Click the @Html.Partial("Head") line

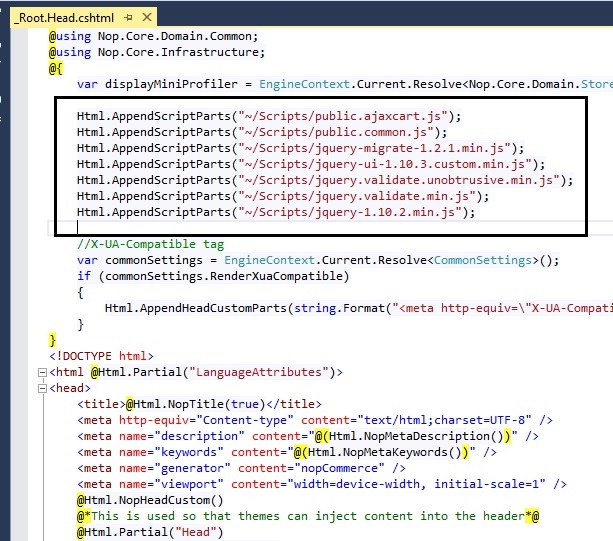tap(150, 532)
